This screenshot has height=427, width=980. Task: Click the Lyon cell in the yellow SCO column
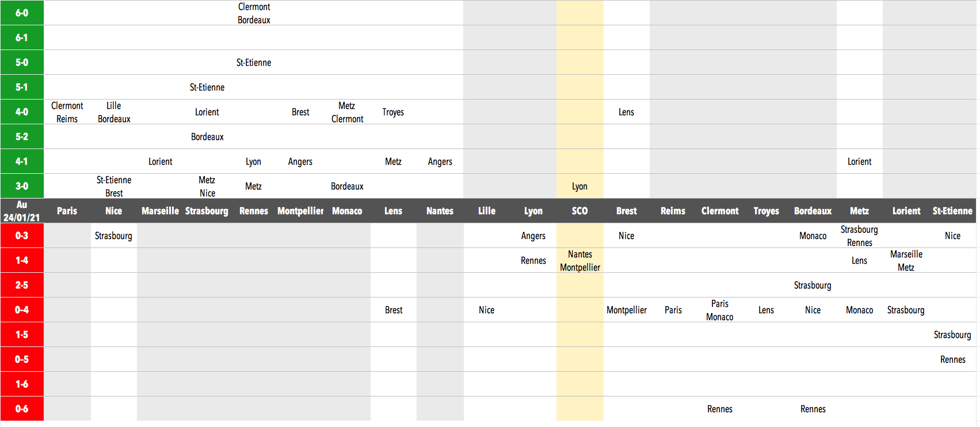click(579, 186)
